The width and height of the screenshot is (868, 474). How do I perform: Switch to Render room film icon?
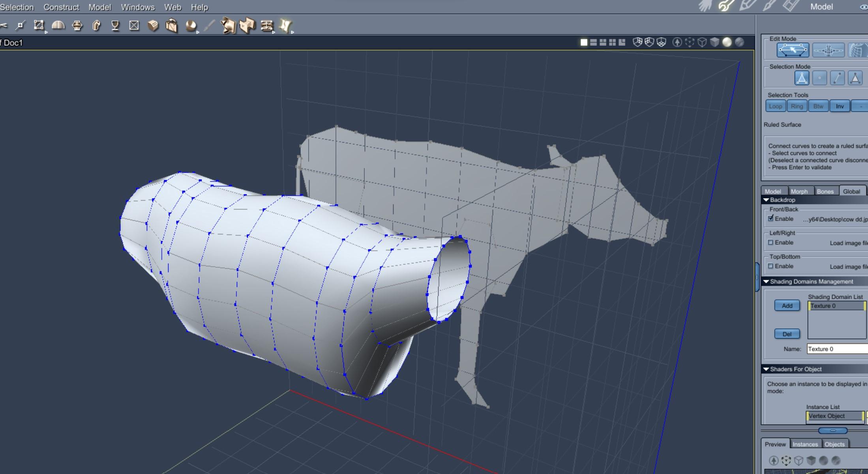790,6
